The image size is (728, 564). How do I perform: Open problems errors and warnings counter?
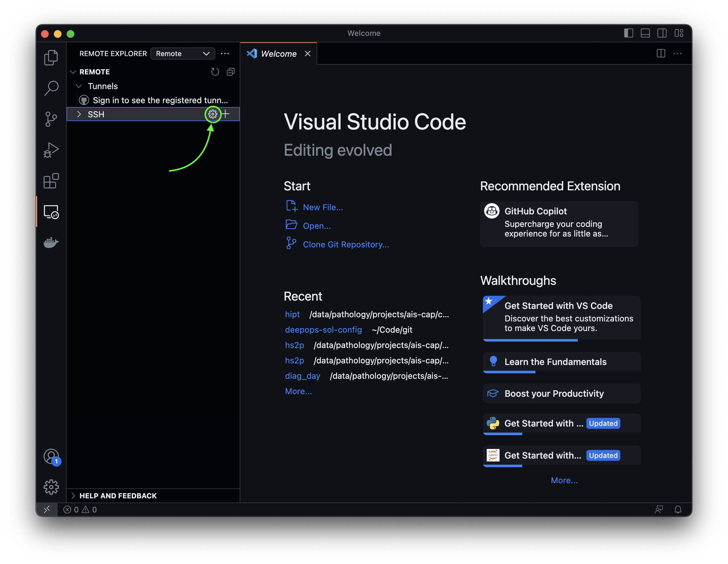coord(80,510)
